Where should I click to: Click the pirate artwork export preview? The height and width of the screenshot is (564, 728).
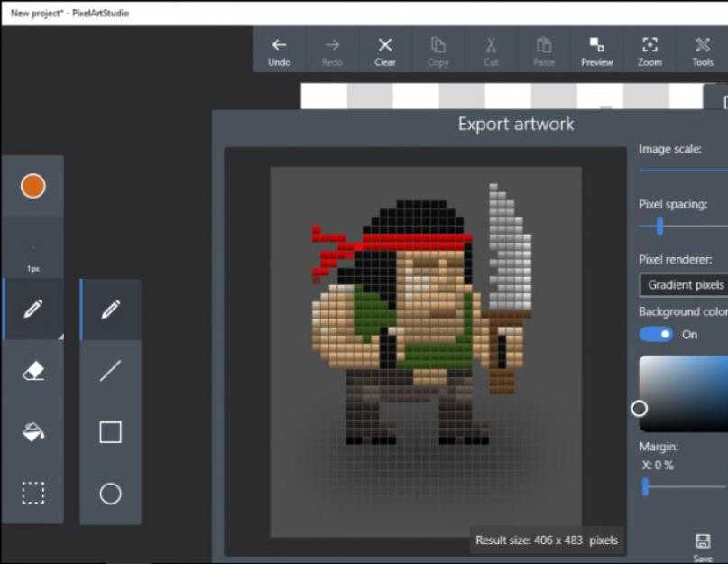(x=426, y=352)
